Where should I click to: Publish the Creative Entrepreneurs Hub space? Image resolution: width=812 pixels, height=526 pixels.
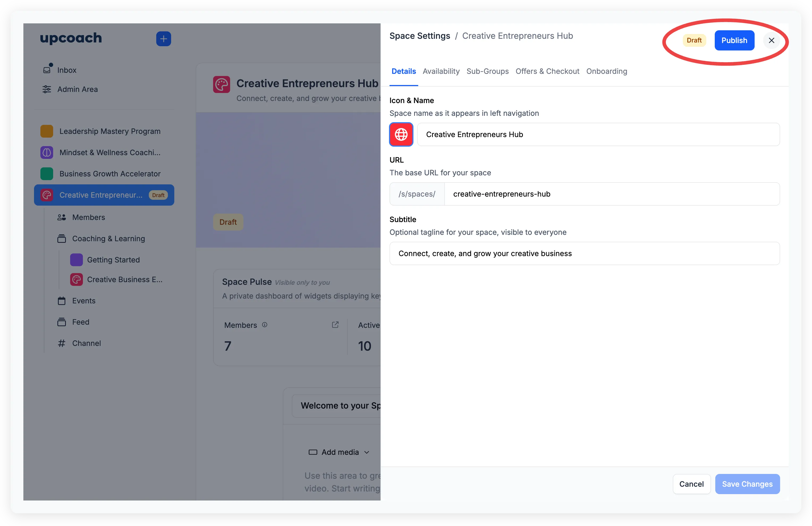[734, 40]
